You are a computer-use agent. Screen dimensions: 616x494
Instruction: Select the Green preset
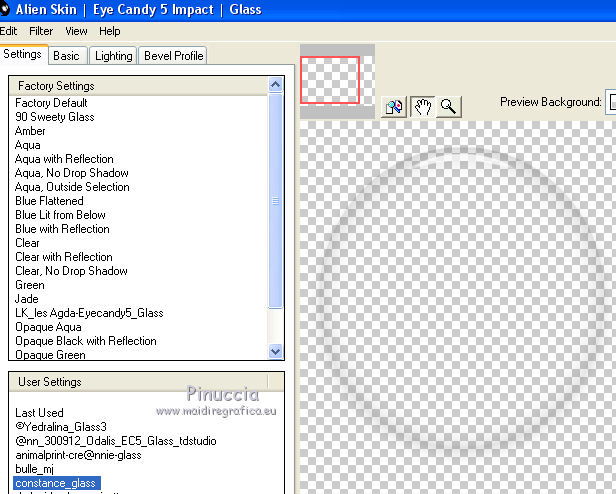(29, 285)
